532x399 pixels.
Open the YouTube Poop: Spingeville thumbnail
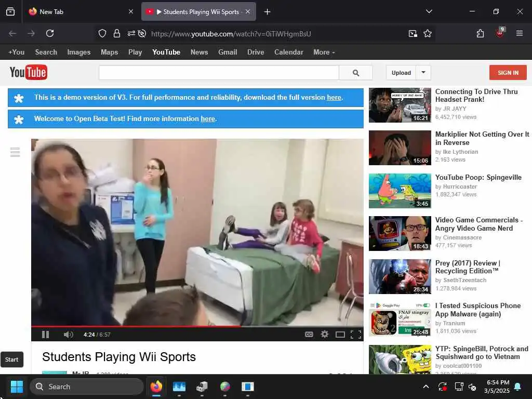(400, 191)
